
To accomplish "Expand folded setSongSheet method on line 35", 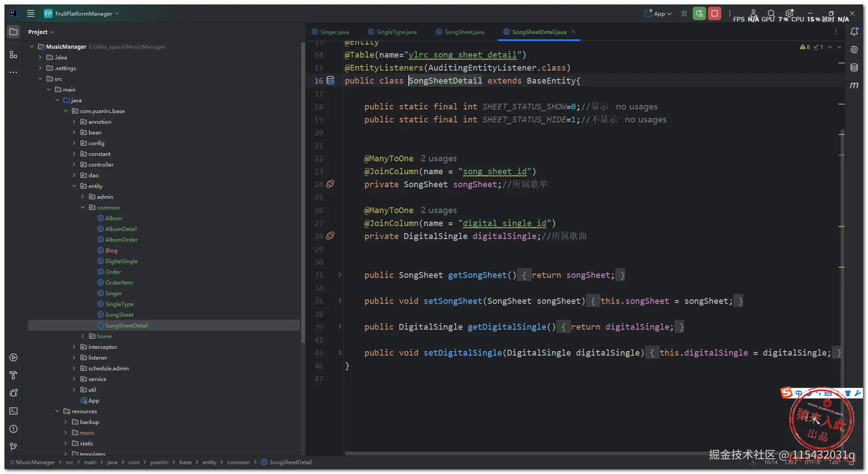I will (340, 301).
